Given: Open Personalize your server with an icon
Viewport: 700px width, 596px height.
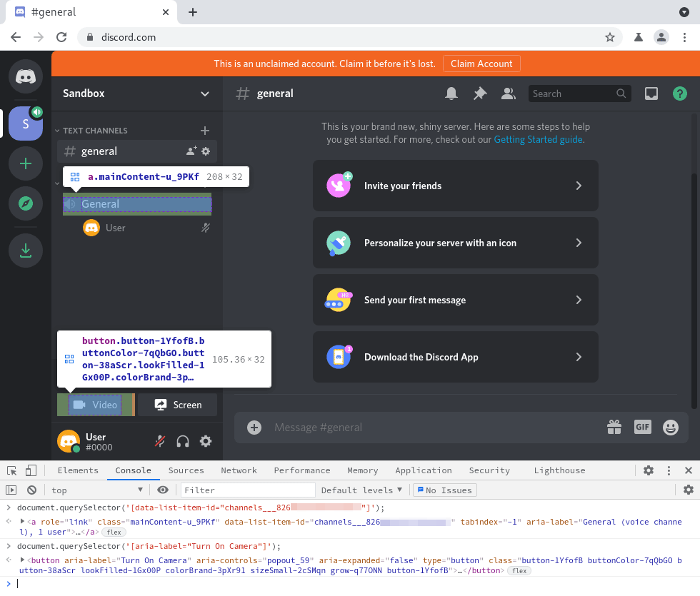Looking at the screenshot, I should [456, 243].
